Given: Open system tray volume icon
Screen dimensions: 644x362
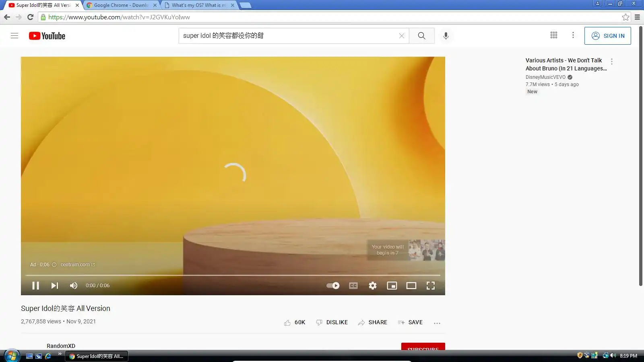Looking at the screenshot, I should [613, 356].
